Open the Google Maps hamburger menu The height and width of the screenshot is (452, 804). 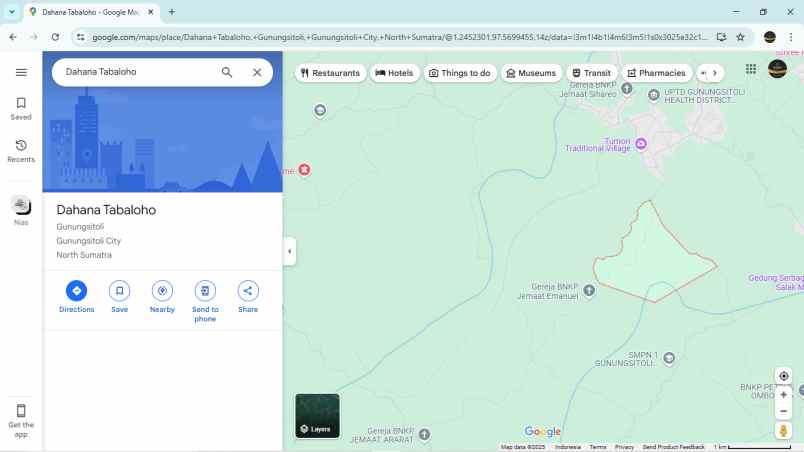point(21,72)
